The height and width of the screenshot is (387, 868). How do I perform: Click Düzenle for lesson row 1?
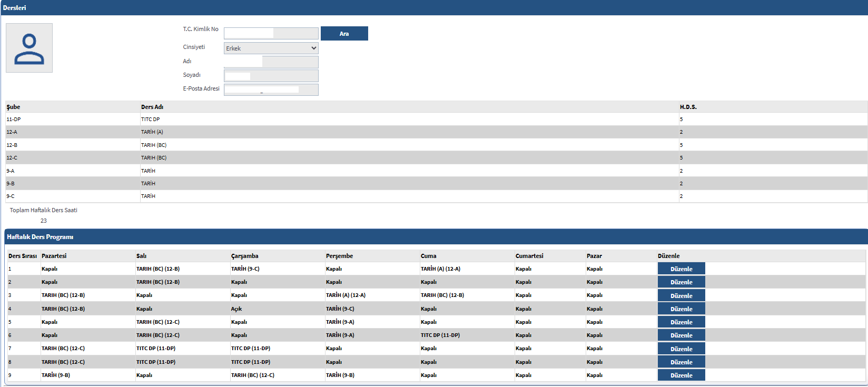(x=681, y=269)
